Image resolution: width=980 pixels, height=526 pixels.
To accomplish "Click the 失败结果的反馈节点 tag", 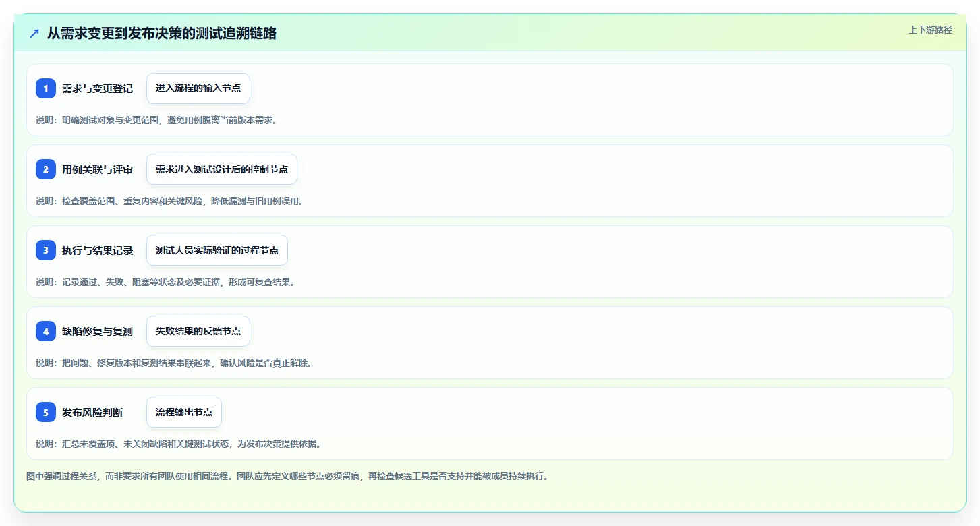I will pos(198,331).
